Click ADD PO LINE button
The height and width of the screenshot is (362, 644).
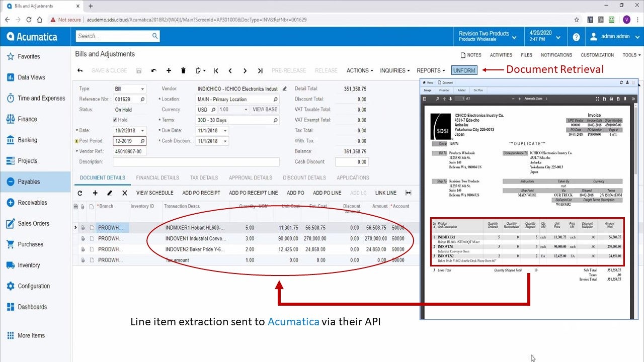(x=327, y=193)
